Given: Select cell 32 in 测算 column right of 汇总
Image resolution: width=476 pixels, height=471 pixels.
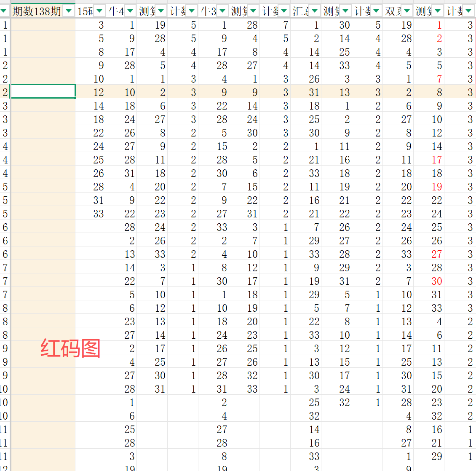Looking at the screenshot, I should point(336,402).
